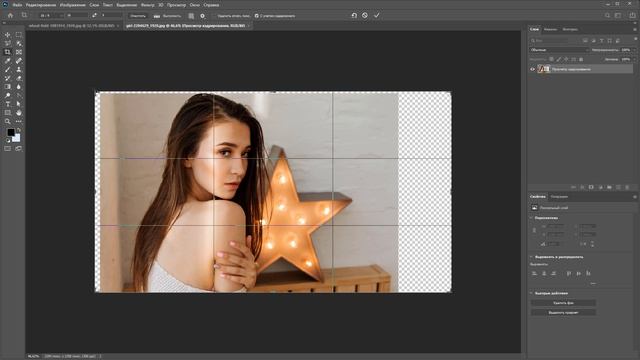Select the Object Selection tool
Screen dimensions: 640x360
(x=19, y=43)
